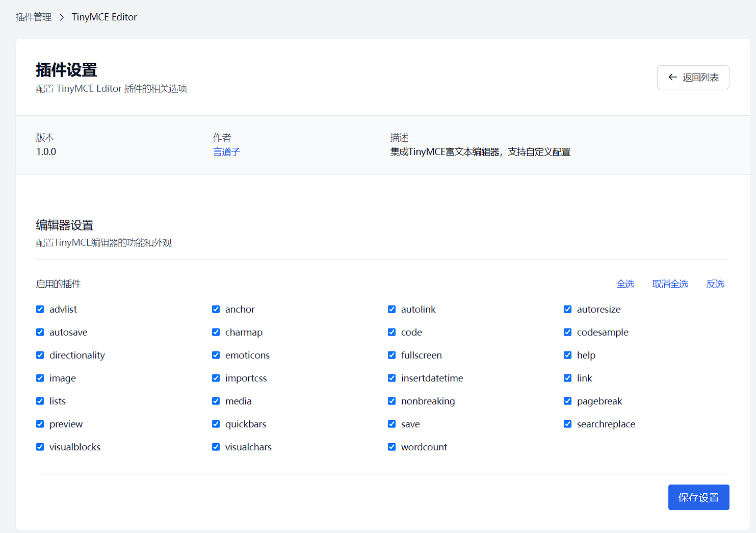Click the version value 1.0.0
The image size is (756, 533).
click(x=46, y=151)
